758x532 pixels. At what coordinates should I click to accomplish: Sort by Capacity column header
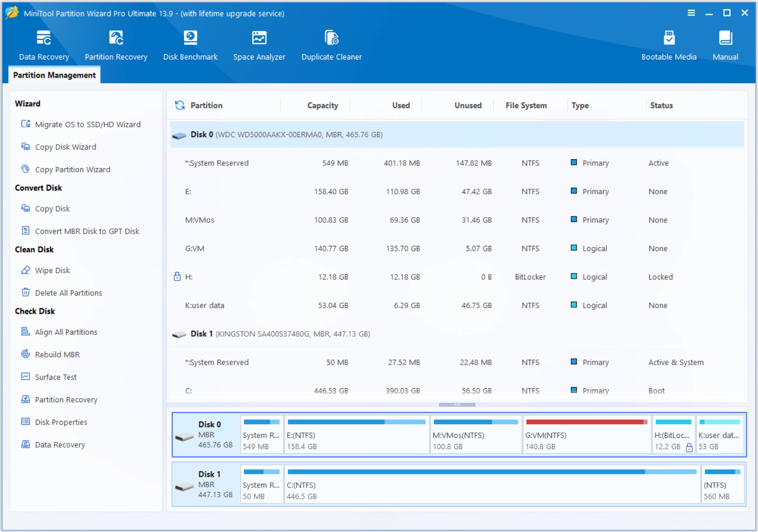tap(322, 105)
